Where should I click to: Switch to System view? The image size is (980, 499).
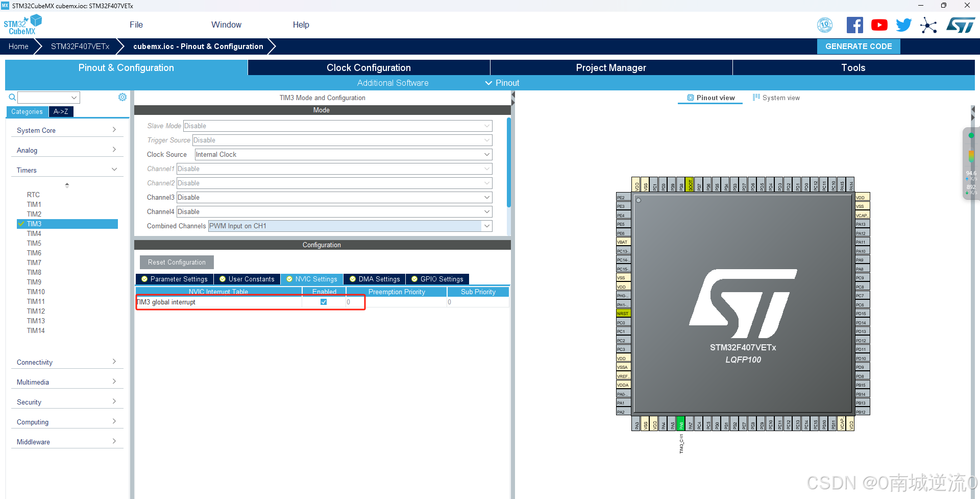tap(776, 98)
